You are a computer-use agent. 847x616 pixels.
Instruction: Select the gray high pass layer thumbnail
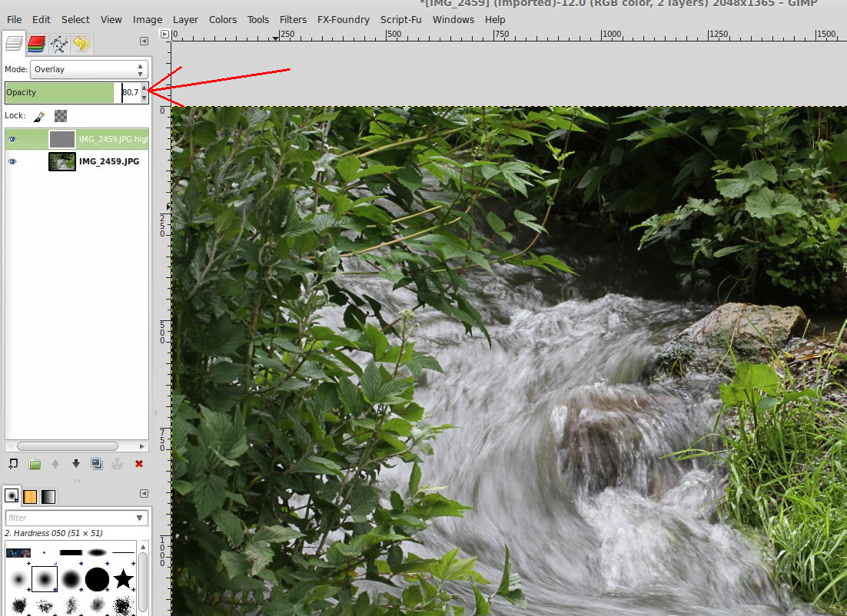[62, 139]
